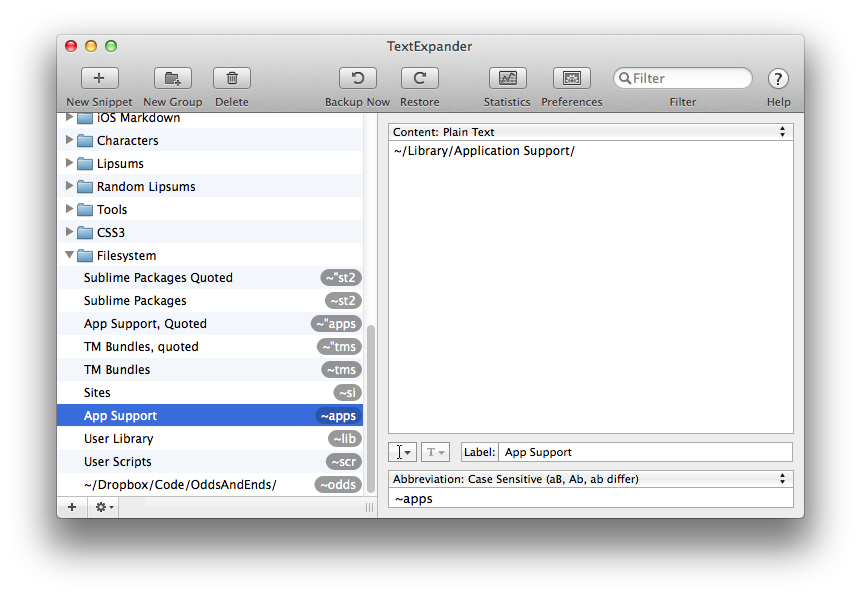This screenshot has width=861, height=597.
Task: Open the text format T dropdown
Action: pyautogui.click(x=435, y=452)
